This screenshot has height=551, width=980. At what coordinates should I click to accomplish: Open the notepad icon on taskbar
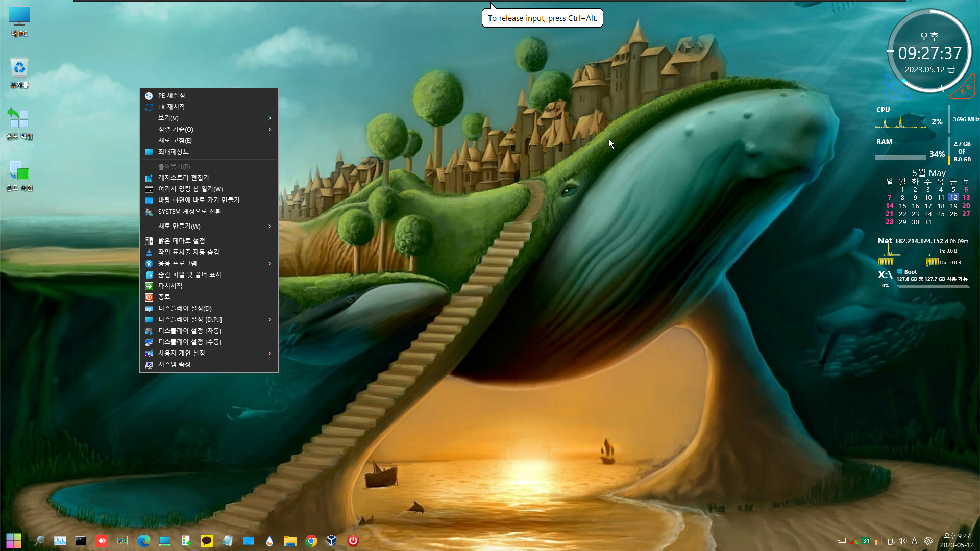[x=227, y=540]
